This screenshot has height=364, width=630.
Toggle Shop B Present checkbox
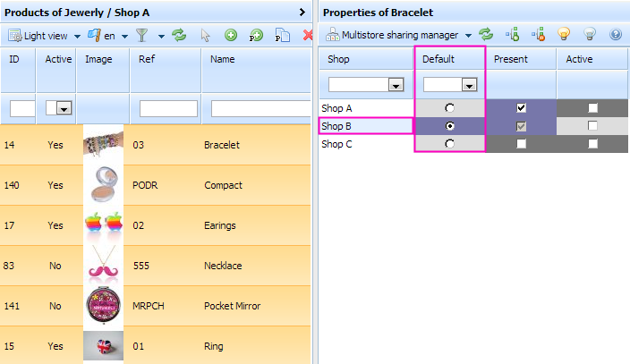point(521,126)
